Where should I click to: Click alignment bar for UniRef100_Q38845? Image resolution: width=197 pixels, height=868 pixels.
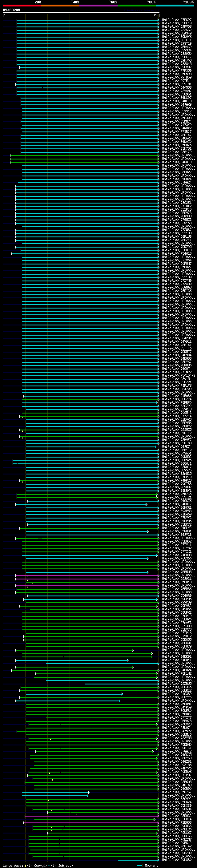click(x=88, y=64)
